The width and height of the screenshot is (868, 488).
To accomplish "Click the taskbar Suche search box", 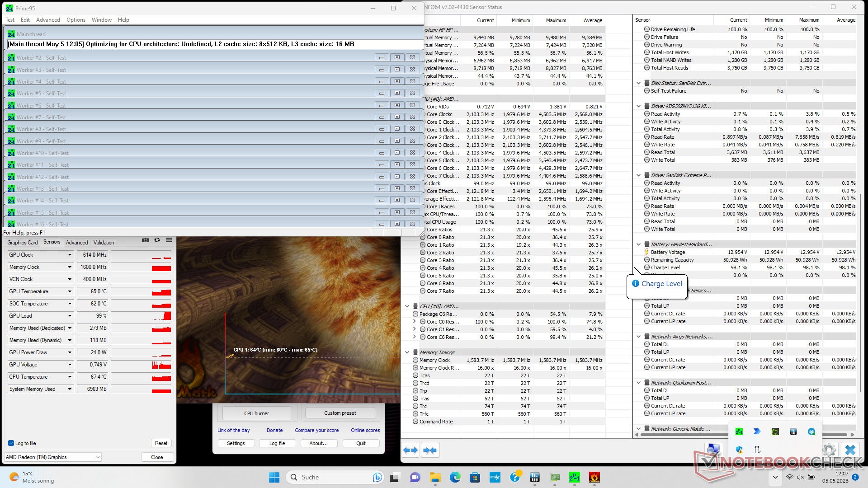I will point(334,477).
